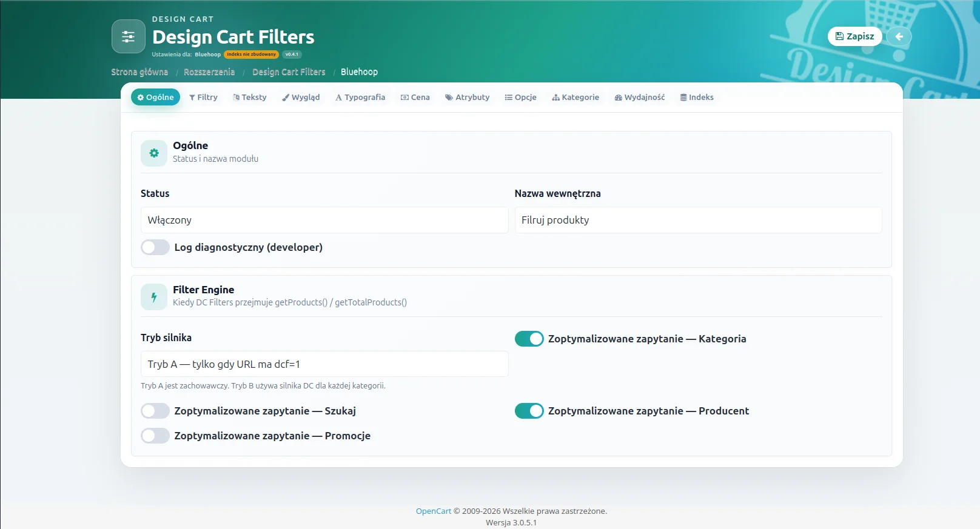
Task: Click the Bluehoop breadcrumb item
Action: 359,72
